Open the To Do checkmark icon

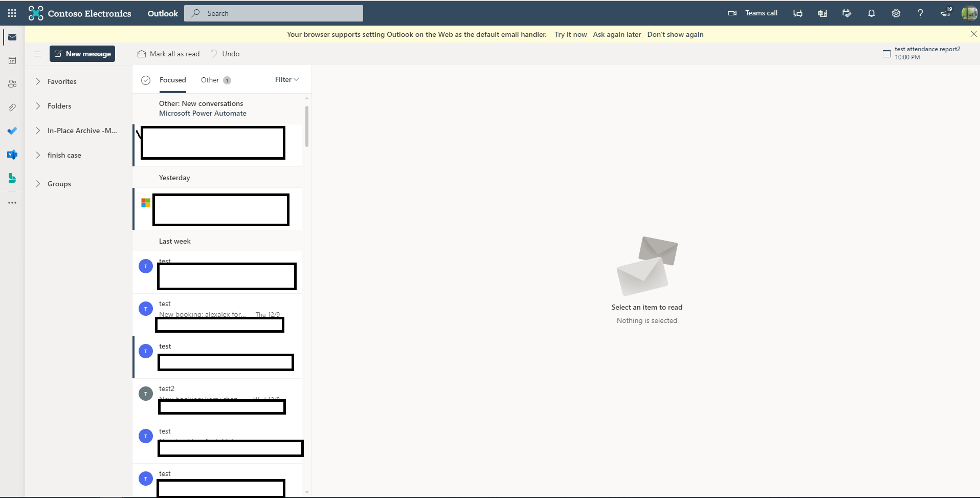click(x=12, y=131)
